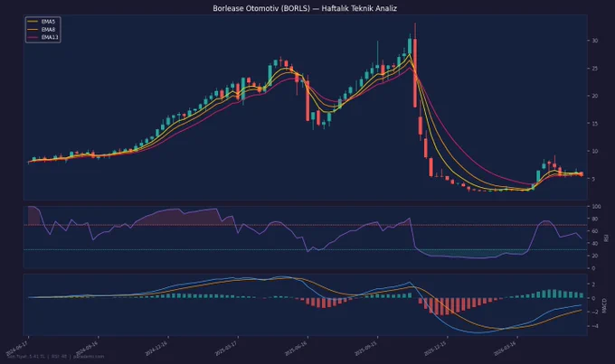Click the 25 tick on price axis

595,69
